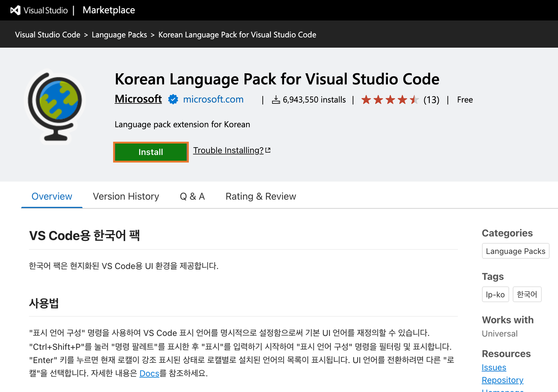This screenshot has width=558, height=392.
Task: Open the Docs link in description
Action: click(x=149, y=373)
